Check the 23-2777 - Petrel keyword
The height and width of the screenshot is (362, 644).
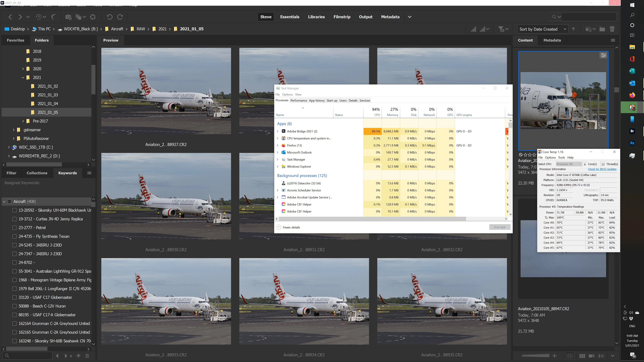(14, 228)
